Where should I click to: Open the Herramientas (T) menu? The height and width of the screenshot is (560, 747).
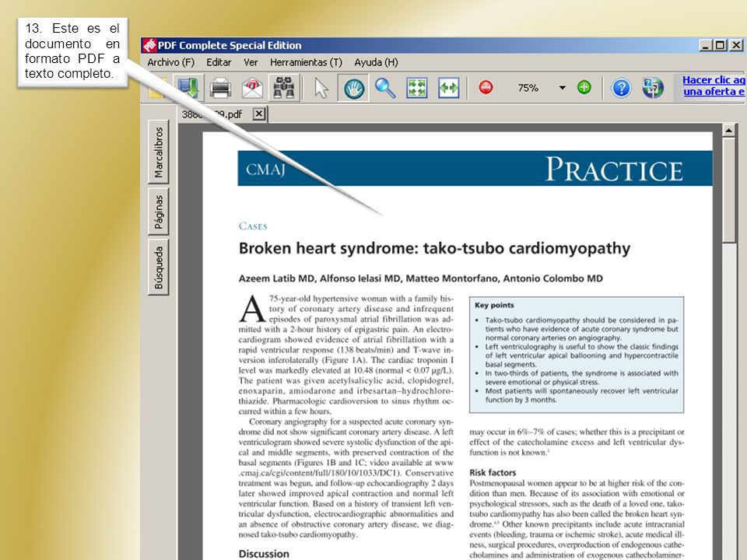(307, 62)
